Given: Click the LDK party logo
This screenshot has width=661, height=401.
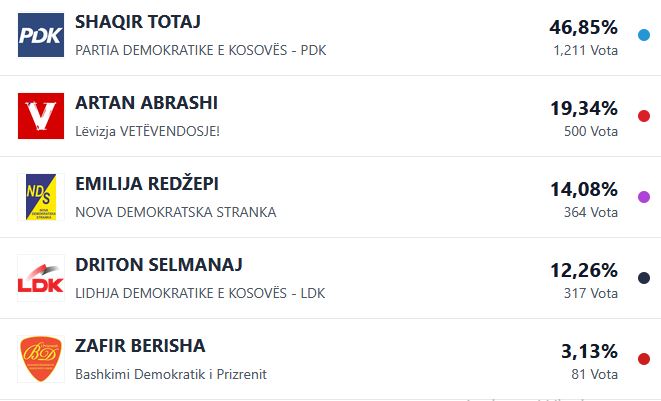Looking at the screenshot, I should [41, 278].
